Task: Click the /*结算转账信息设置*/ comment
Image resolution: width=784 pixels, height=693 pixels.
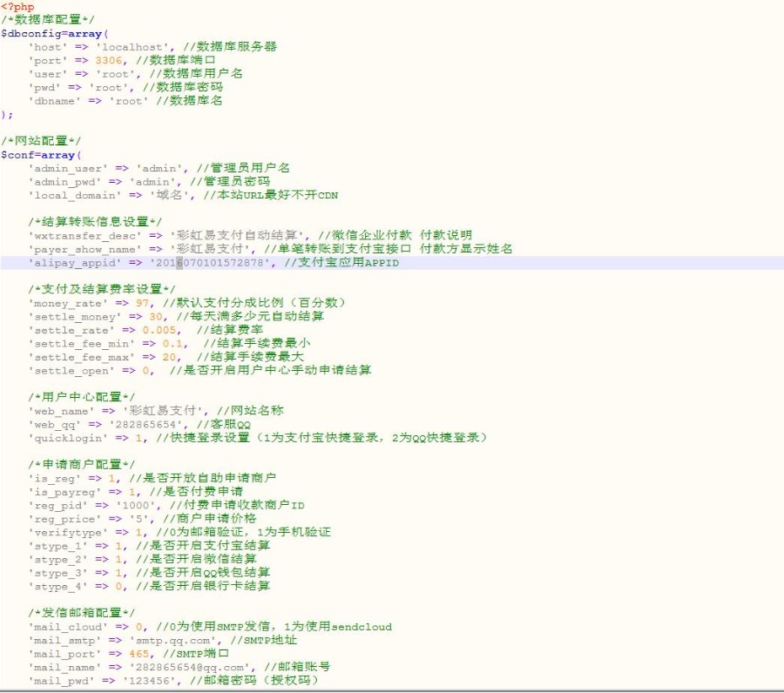Action: pyautogui.click(x=95, y=222)
